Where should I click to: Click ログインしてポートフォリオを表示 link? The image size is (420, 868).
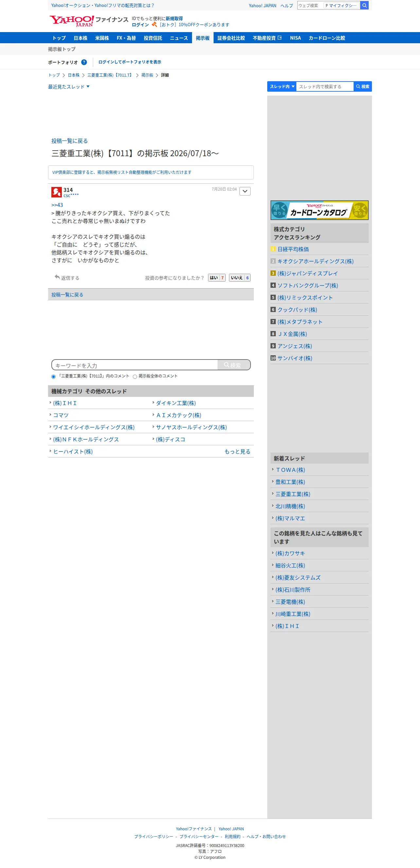coord(130,62)
